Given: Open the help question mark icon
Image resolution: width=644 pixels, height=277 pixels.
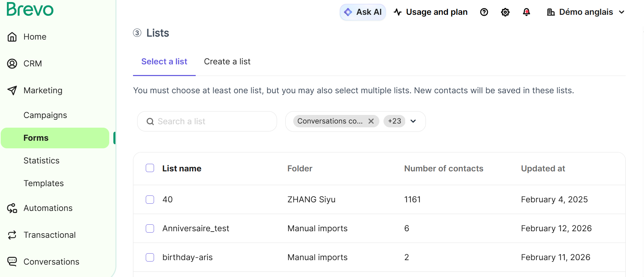Looking at the screenshot, I should tap(484, 12).
